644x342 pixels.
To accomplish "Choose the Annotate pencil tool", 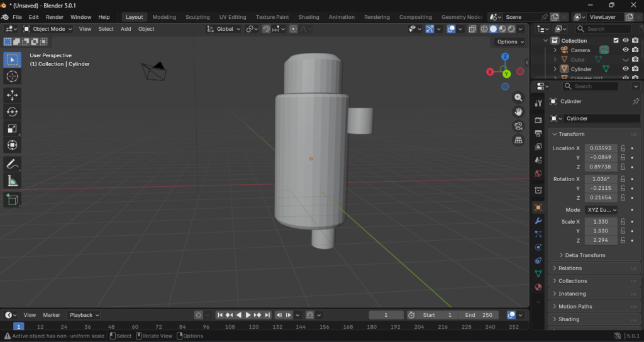I will (x=12, y=164).
